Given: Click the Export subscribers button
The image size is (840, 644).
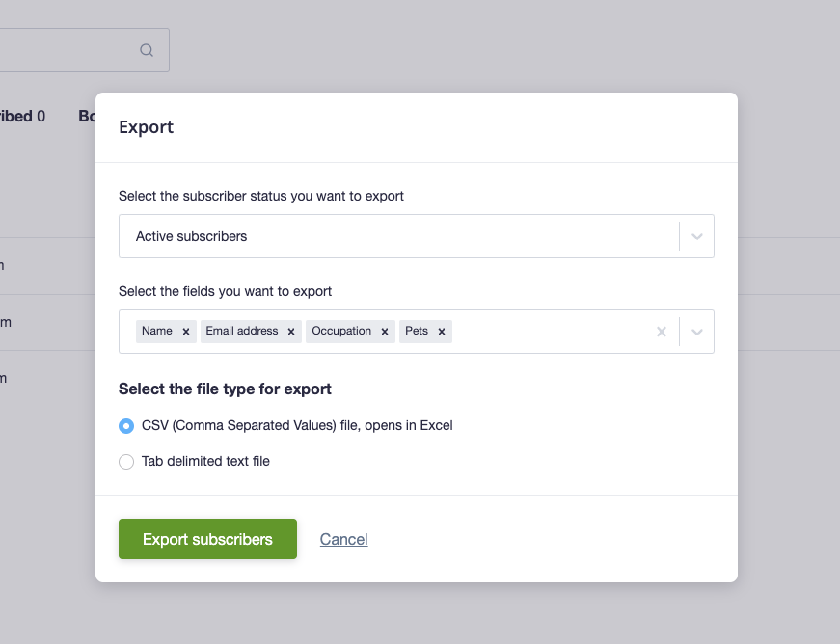Looking at the screenshot, I should [x=207, y=539].
